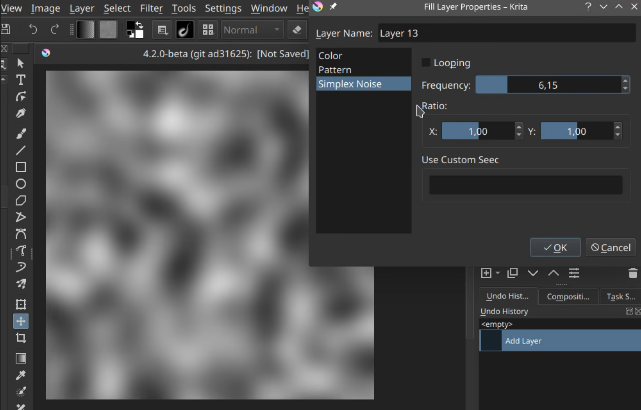Switch to the Undo Hist... tab
Viewport: 641px width, 410px height.
click(507, 296)
